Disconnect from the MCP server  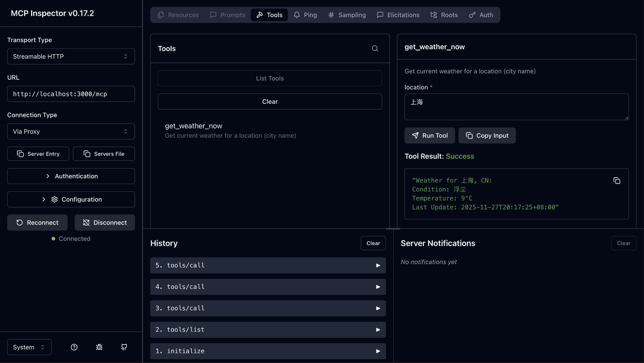coord(104,223)
